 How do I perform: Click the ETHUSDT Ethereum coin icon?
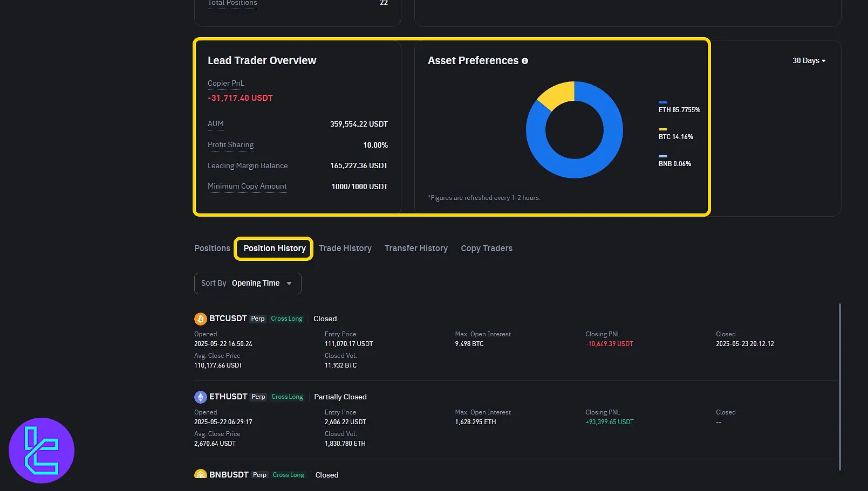click(x=201, y=397)
